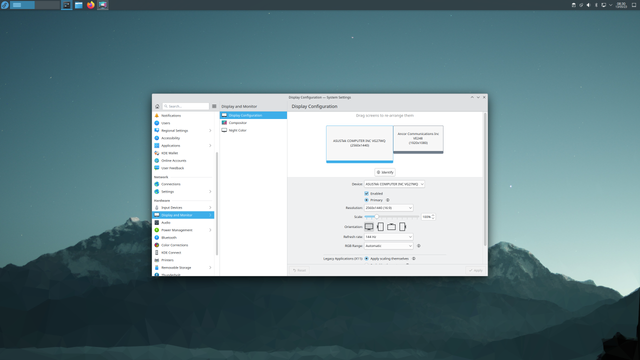Click the volume icon in the system tray

(588, 5)
